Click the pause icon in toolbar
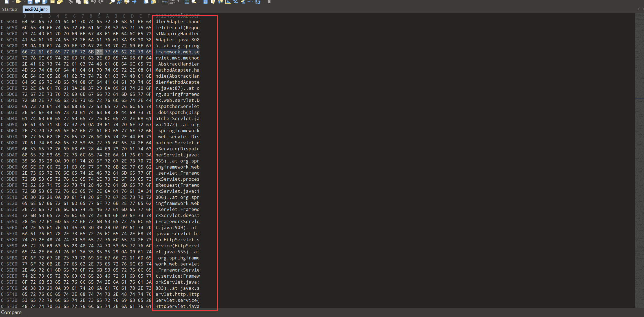 tap(269, 2)
